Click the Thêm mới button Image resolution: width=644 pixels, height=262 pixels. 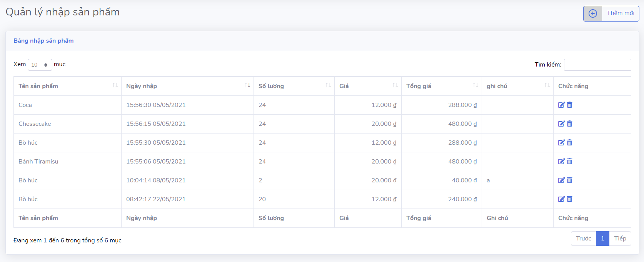[611, 13]
